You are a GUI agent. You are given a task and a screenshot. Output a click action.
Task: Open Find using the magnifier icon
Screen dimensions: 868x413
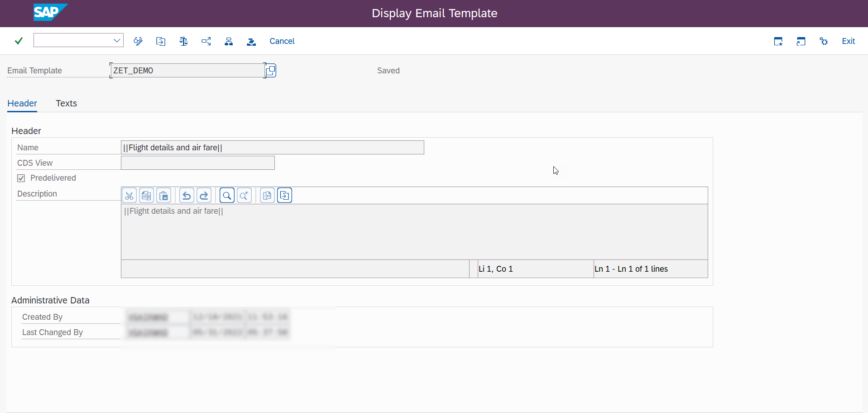(226, 195)
